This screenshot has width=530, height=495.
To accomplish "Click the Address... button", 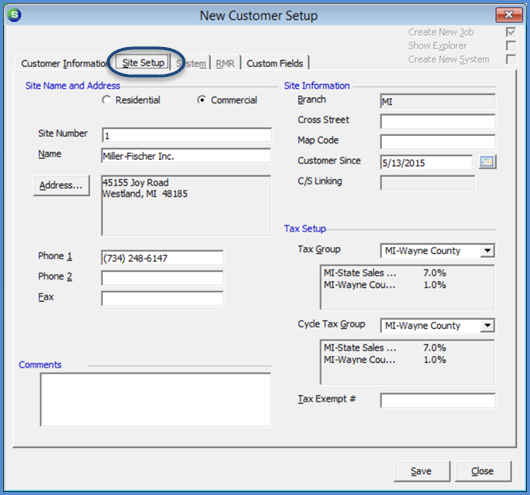I will [x=61, y=185].
